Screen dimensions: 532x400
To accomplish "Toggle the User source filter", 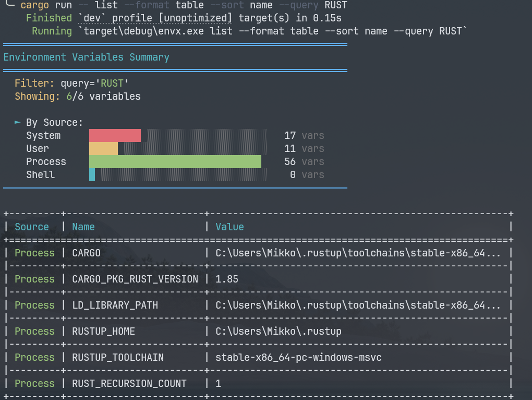I will pos(37,148).
